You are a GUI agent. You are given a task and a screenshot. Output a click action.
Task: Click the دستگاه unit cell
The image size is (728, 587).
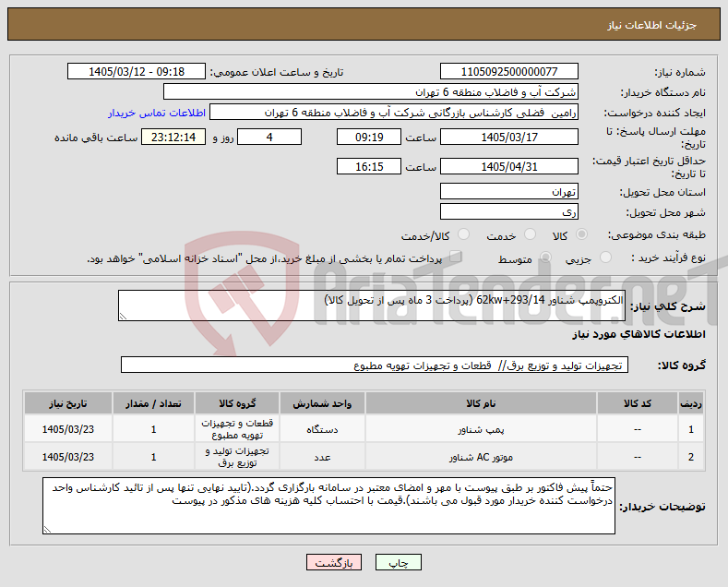pos(322,429)
